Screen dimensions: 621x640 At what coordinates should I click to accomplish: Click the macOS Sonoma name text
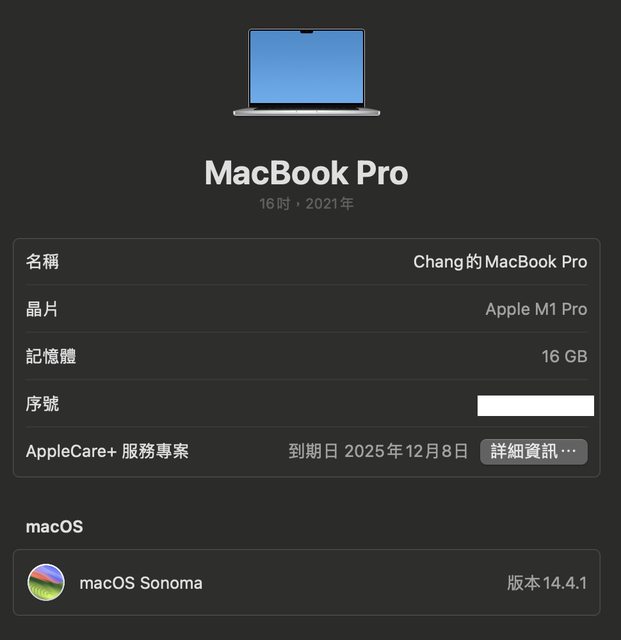(141, 583)
